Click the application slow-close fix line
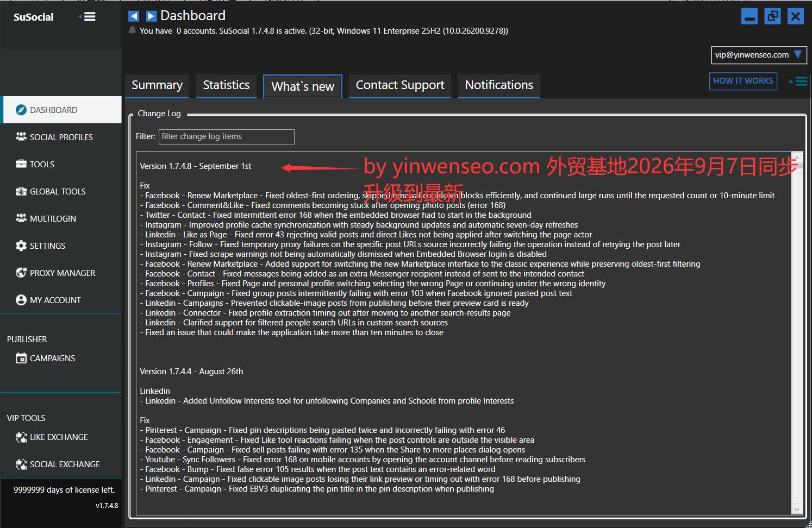 (292, 332)
